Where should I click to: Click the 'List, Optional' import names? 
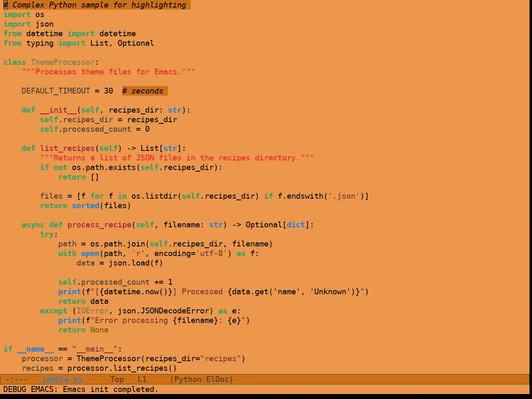(122, 43)
